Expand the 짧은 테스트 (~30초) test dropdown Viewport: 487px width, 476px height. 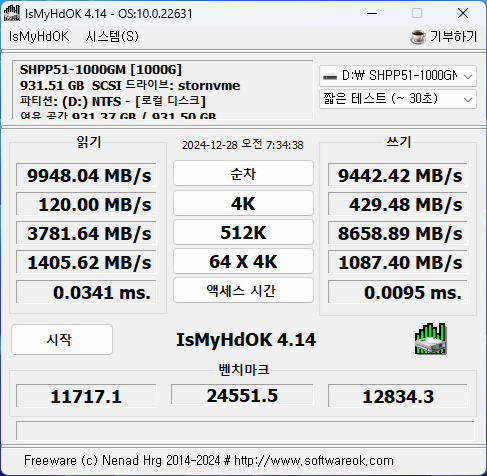[x=398, y=99]
